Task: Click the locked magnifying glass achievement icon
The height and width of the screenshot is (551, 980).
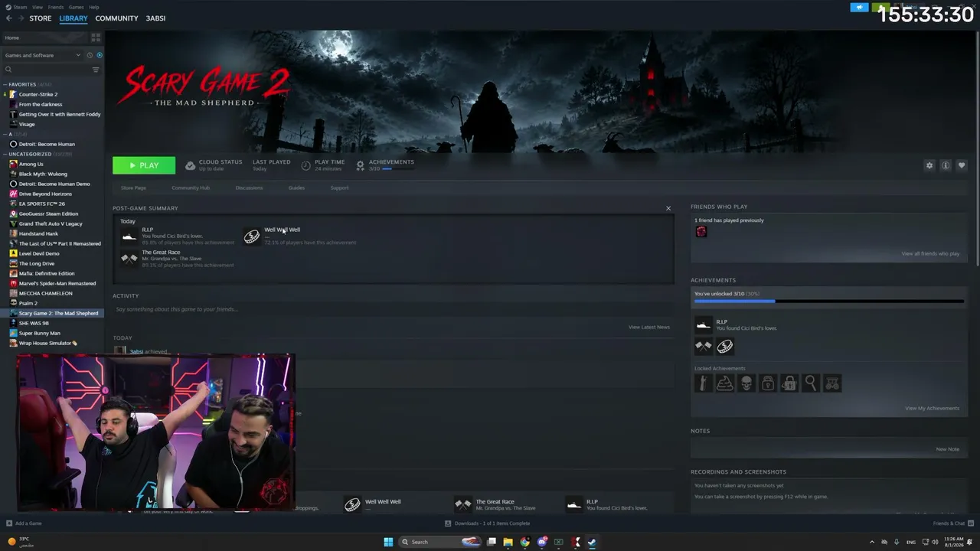Action: click(811, 383)
